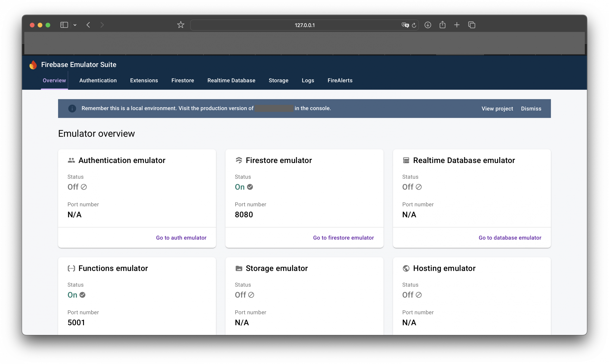
Task: Click Functions emulator On checkmark icon
Action: pyautogui.click(x=83, y=295)
